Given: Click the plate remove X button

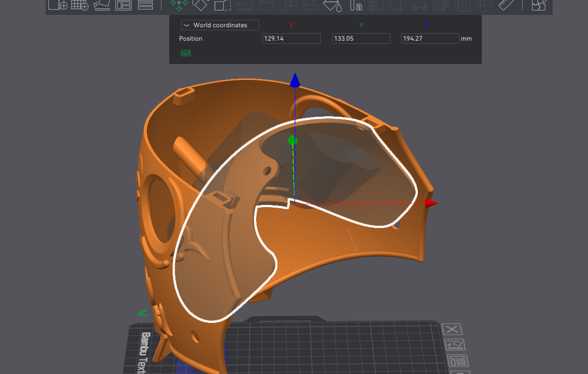Looking at the screenshot, I should tap(452, 329).
